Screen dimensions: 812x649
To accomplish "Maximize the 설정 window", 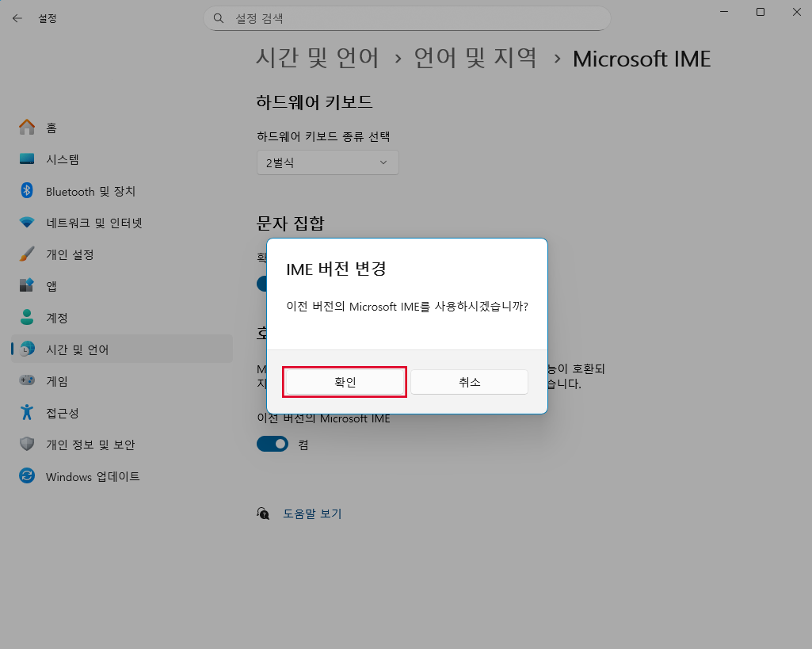I will (x=761, y=12).
